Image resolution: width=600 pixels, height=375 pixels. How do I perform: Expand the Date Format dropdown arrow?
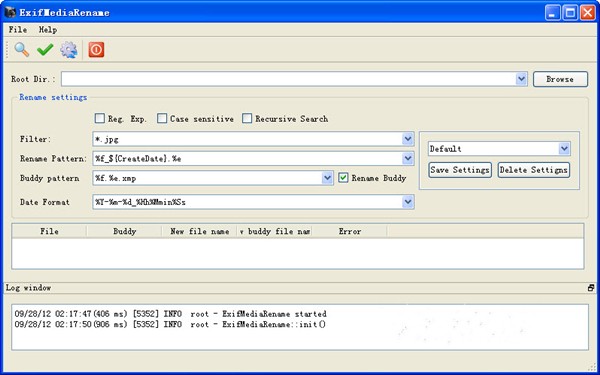(408, 202)
